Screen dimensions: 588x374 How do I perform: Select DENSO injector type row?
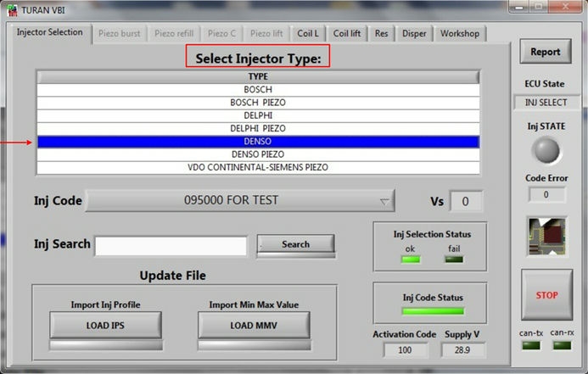(258, 142)
